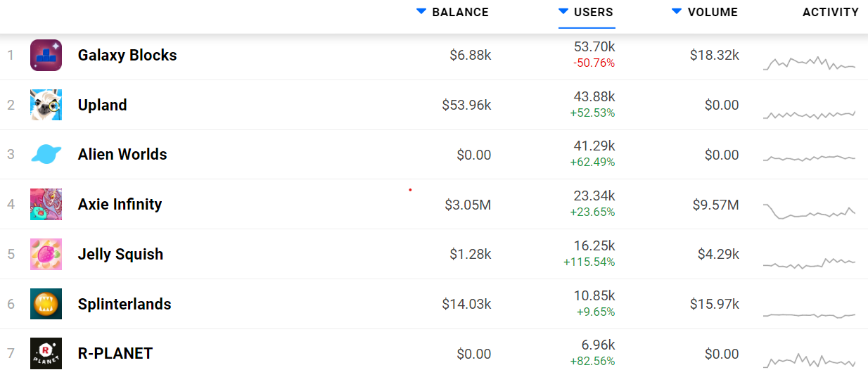The width and height of the screenshot is (868, 377).
Task: Select the R-PLANET logo icon
Action: click(46, 354)
